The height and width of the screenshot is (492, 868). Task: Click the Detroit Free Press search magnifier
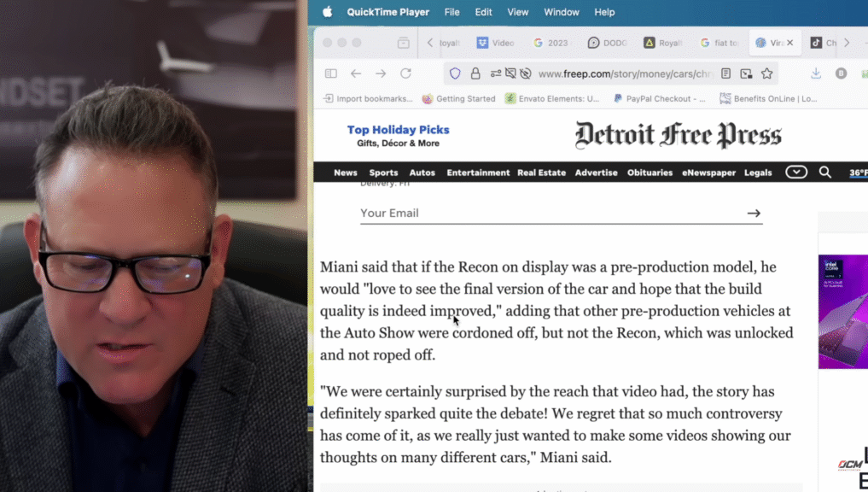click(x=824, y=173)
